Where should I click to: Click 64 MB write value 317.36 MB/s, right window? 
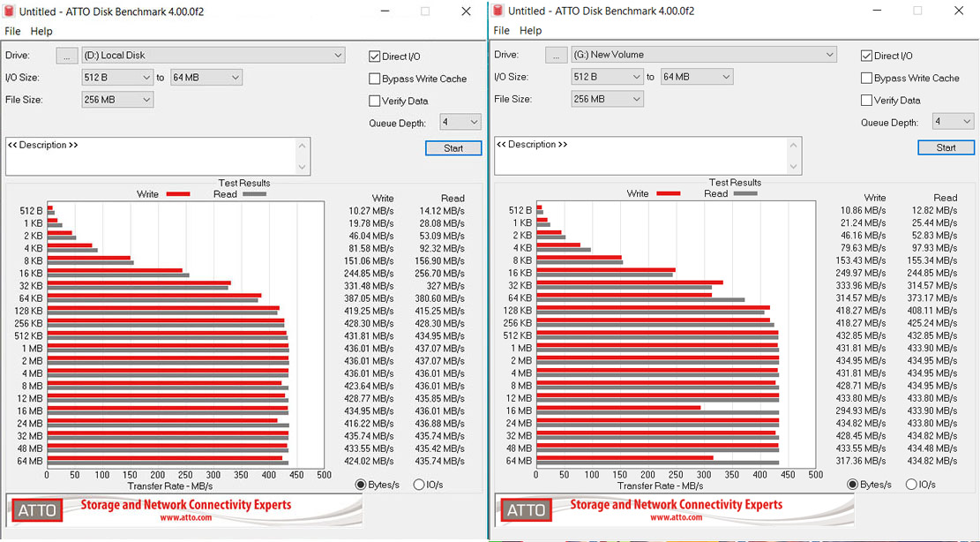click(861, 461)
